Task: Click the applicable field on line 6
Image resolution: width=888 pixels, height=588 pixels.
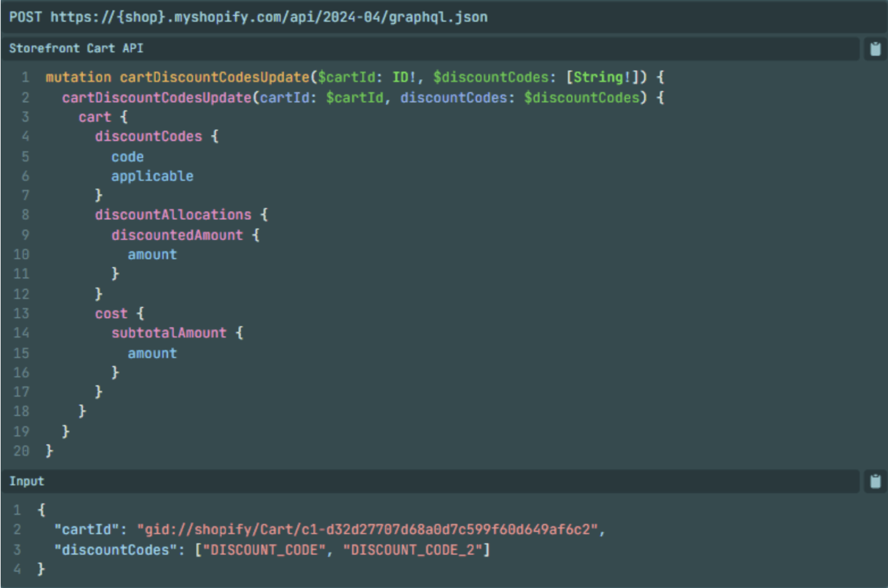Action: [x=152, y=176]
